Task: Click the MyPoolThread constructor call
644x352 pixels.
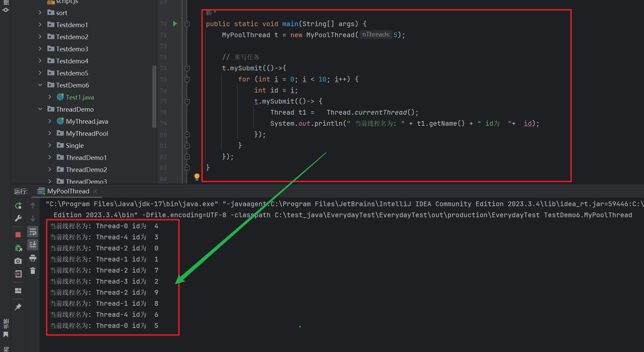Action: 330,35
